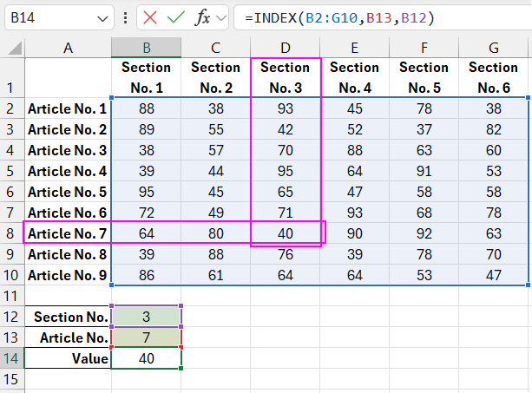Select column B header
This screenshot has width=532, height=393.
(146, 48)
